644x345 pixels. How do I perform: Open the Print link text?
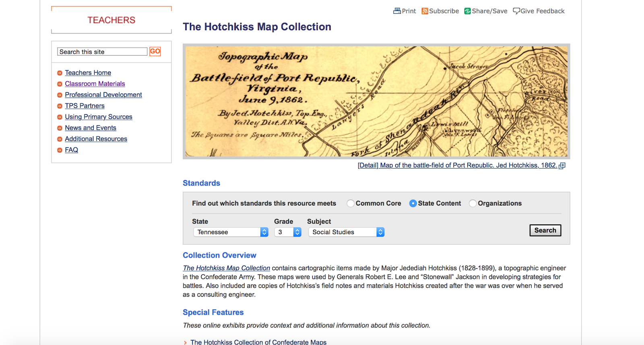[x=409, y=11]
